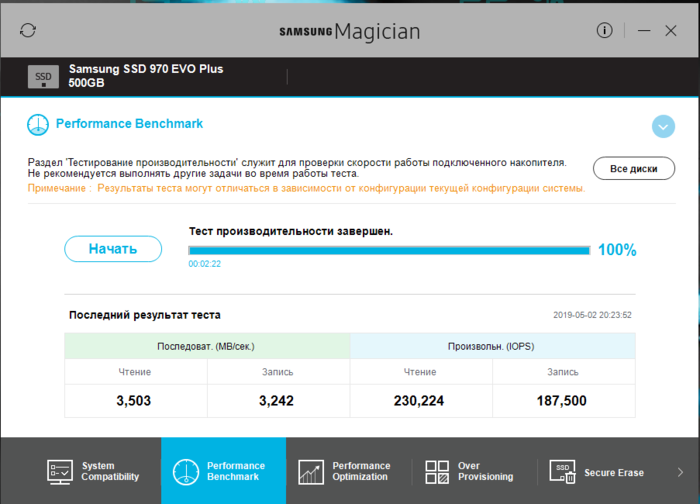Open the System Compatibility tab

coord(93,471)
